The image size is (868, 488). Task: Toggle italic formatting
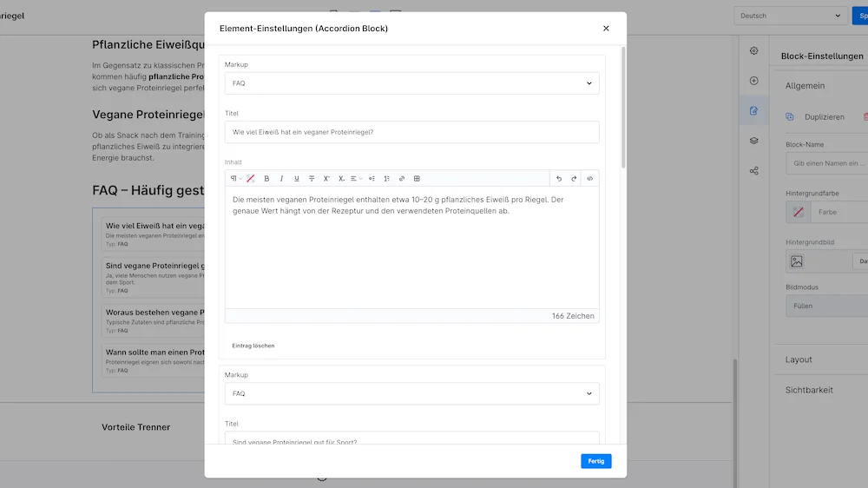(x=281, y=178)
